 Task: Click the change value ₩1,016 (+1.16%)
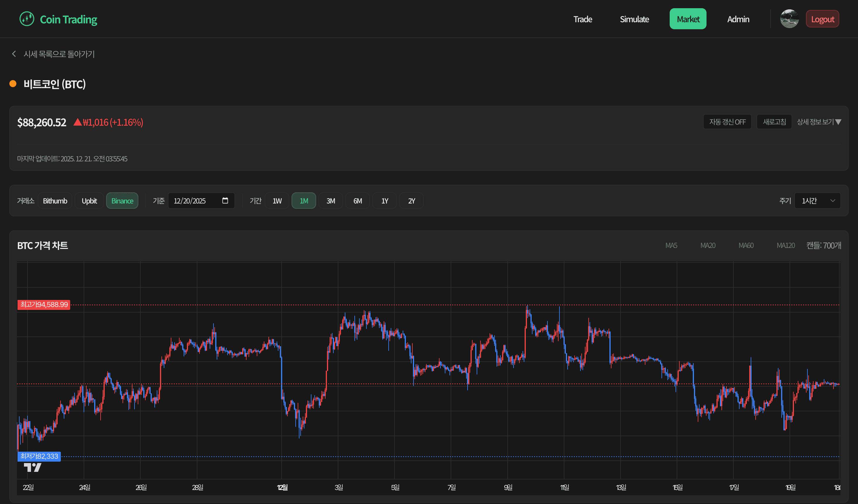(x=108, y=122)
